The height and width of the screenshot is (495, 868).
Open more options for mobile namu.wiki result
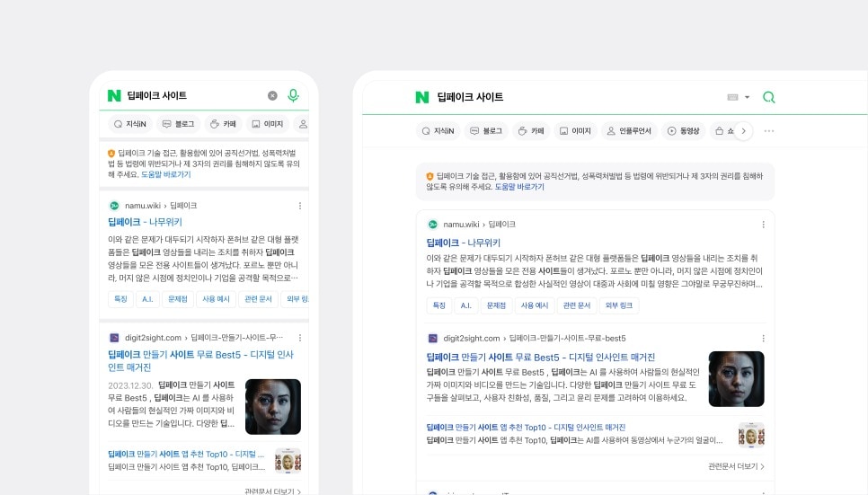(x=300, y=206)
